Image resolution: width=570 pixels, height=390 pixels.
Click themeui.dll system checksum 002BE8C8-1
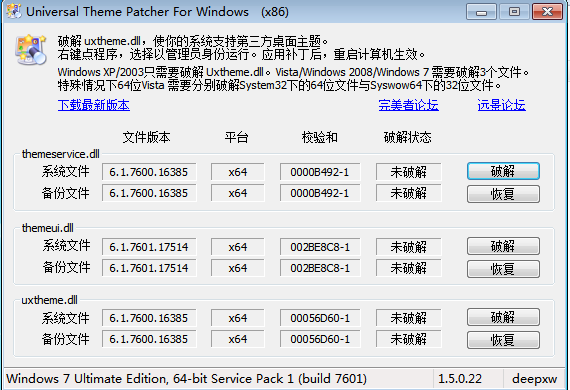point(320,247)
